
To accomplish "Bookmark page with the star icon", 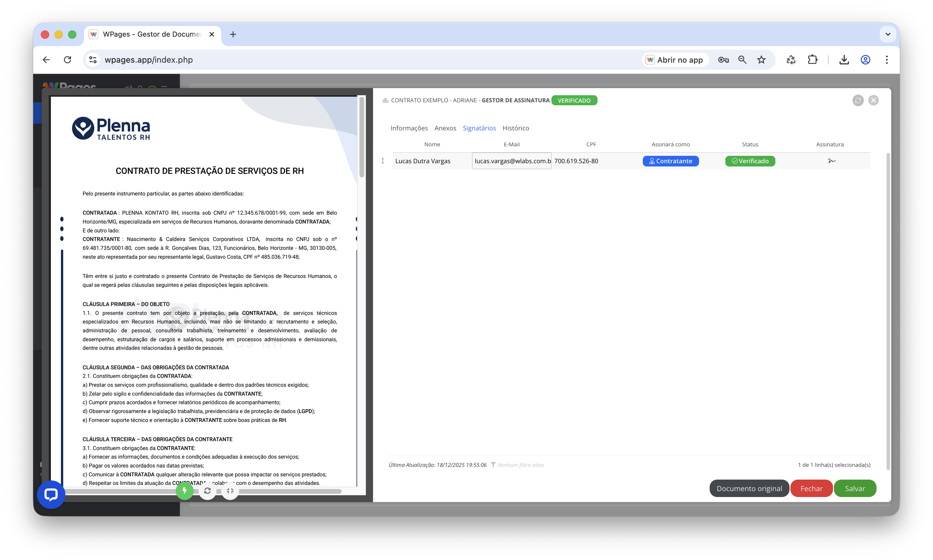I will point(761,60).
